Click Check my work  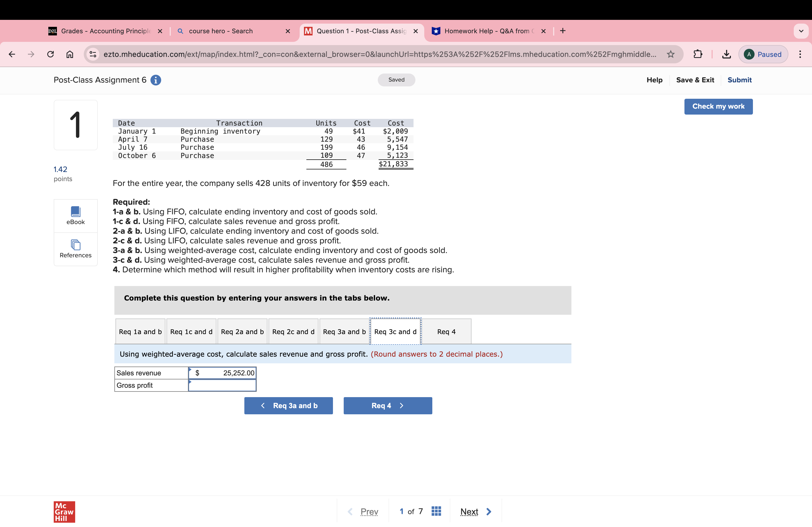pyautogui.click(x=719, y=106)
